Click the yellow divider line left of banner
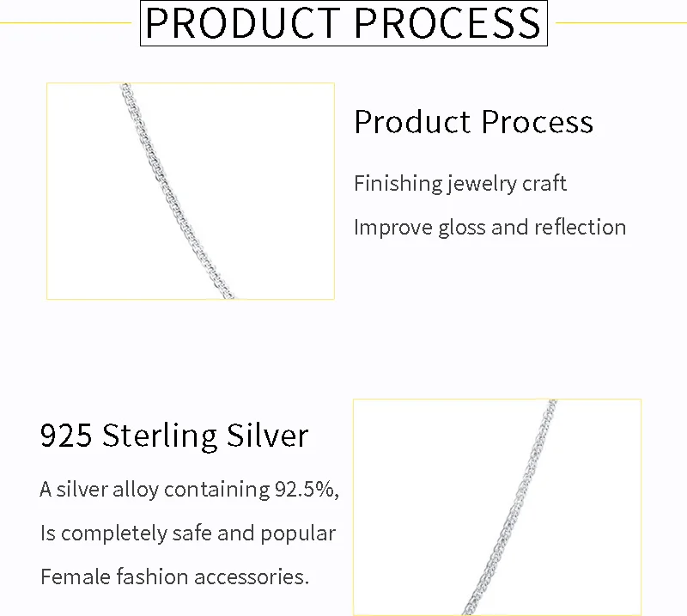Screen dimensions: 687x616 [x=66, y=23]
